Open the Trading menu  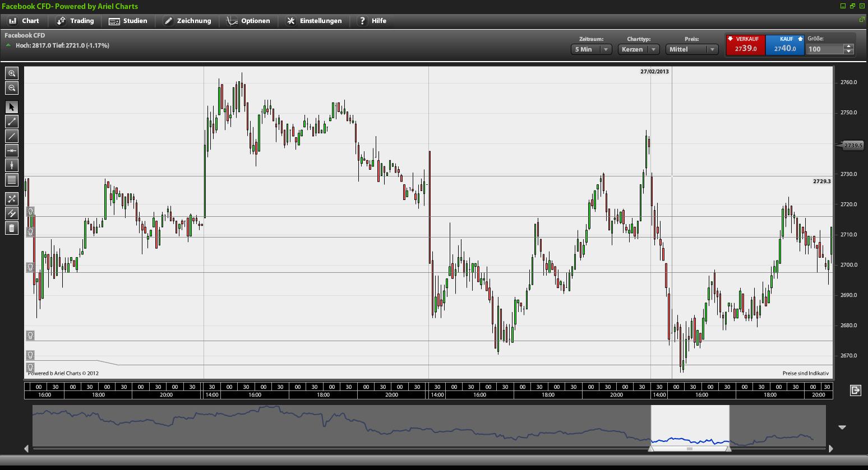coord(75,21)
